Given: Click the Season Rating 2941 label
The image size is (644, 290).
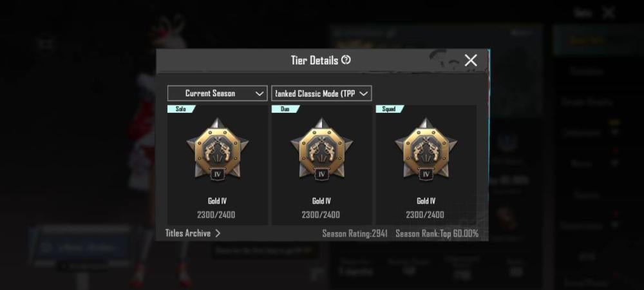Looking at the screenshot, I should [x=355, y=234].
